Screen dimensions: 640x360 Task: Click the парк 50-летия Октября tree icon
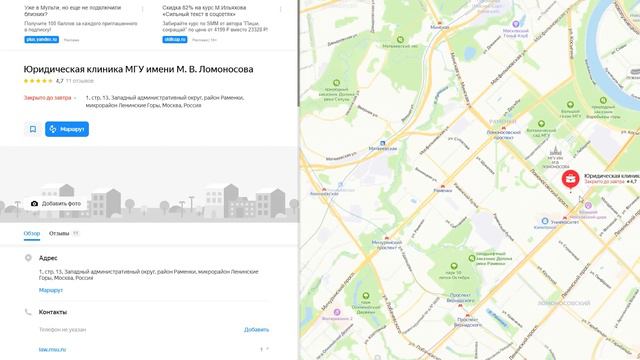[454, 266]
